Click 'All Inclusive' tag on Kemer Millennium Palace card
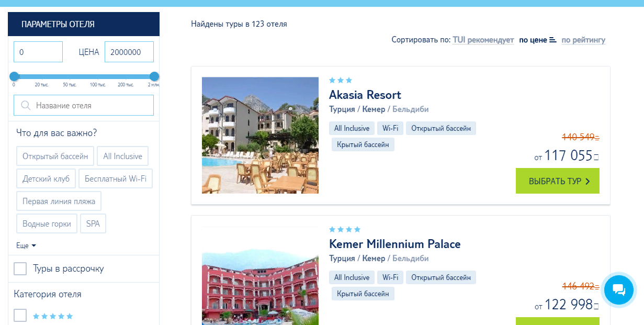644x325 pixels. pyautogui.click(x=352, y=277)
